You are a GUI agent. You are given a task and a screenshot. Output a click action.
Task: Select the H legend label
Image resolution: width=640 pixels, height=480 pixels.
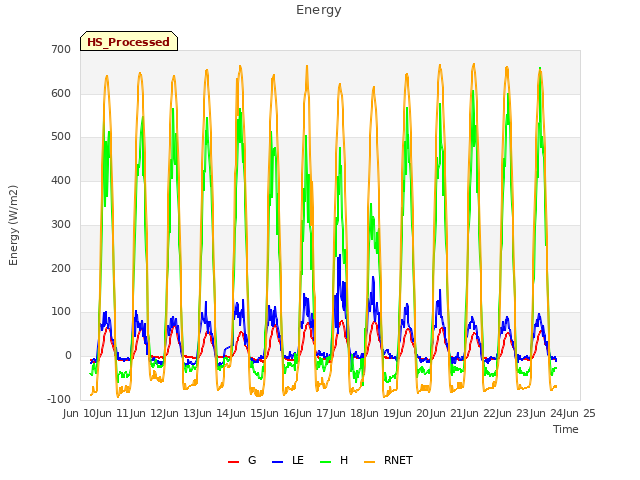click(x=344, y=460)
